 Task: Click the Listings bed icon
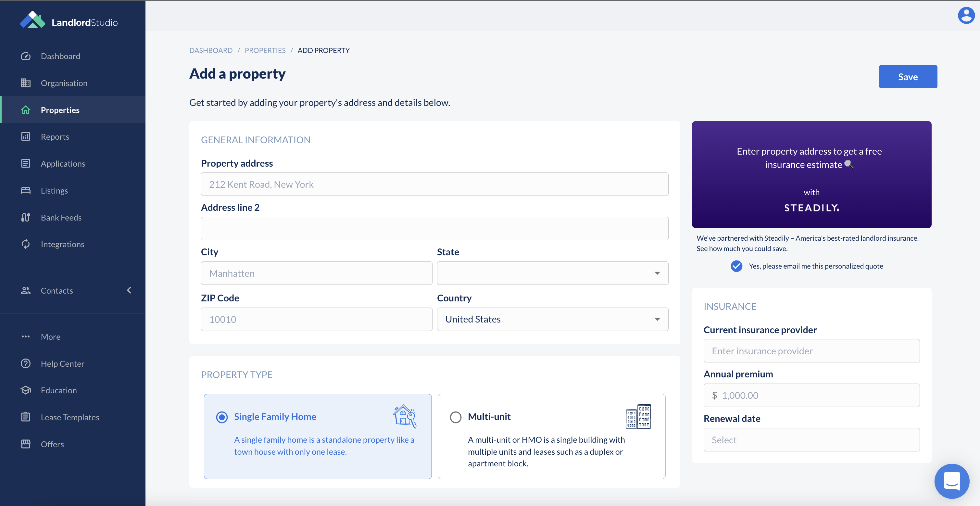point(25,191)
